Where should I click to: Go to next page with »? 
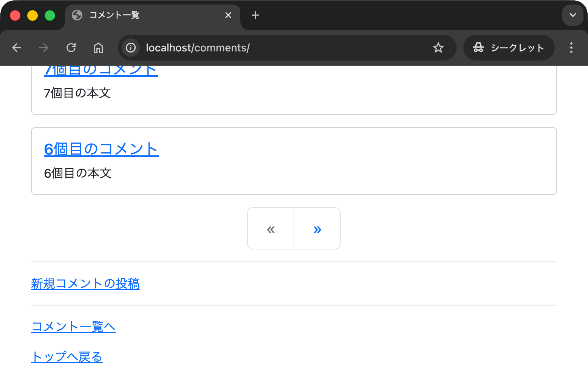[x=317, y=229]
